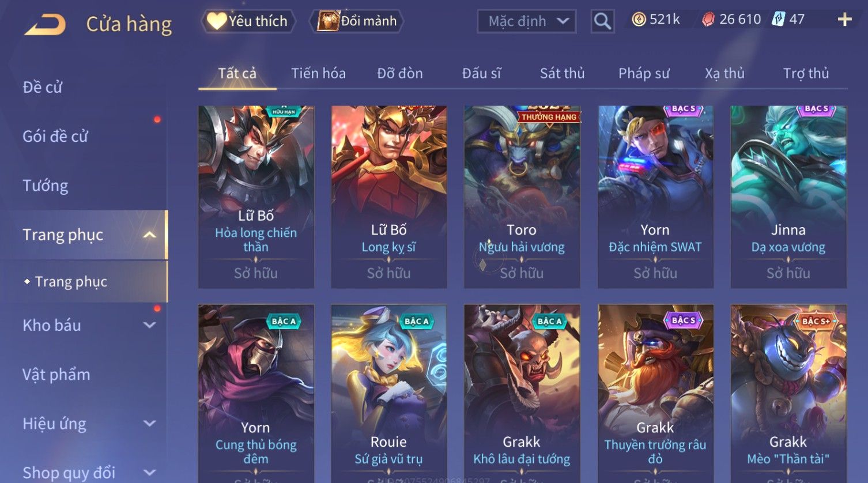Open Toro Ngưu hải vương skin card
The width and height of the screenshot is (868, 483).
point(522,197)
